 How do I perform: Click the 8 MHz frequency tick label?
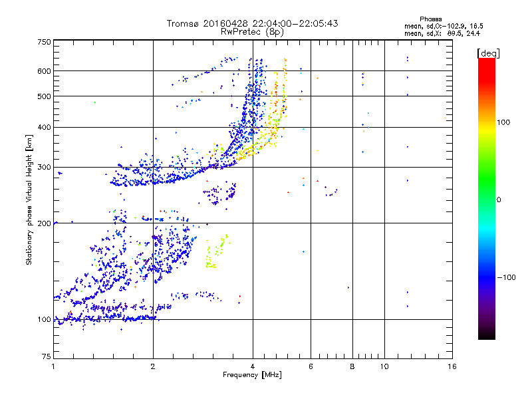(352, 366)
